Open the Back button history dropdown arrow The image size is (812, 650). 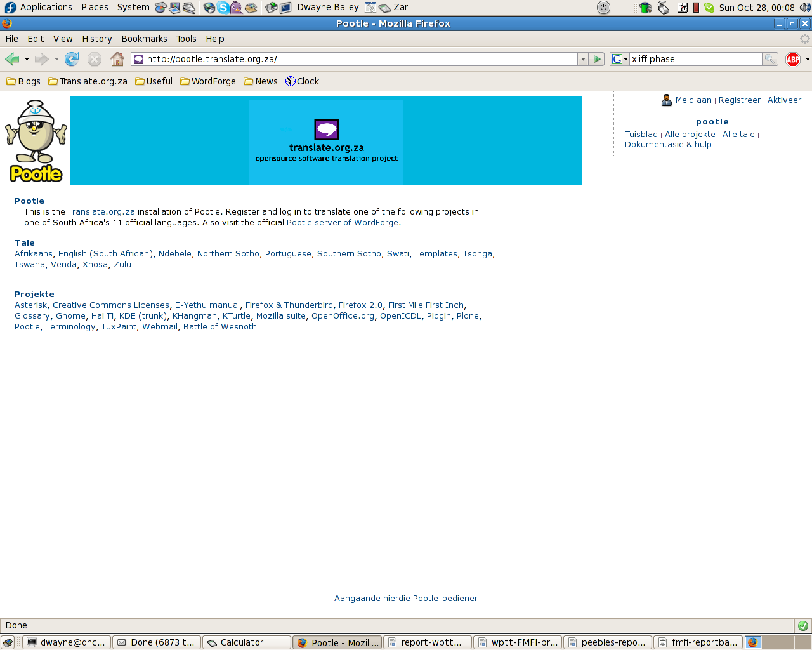pos(27,60)
